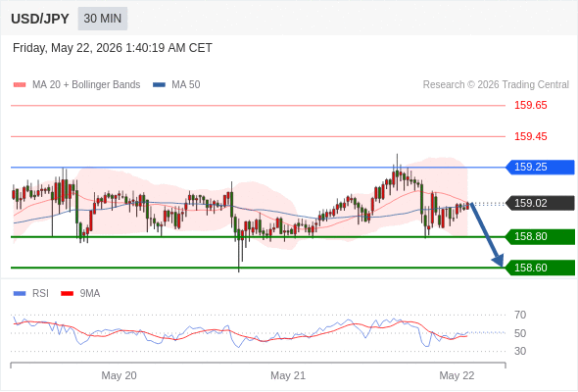Image resolution: width=578 pixels, height=392 pixels.
Task: Click the RSI 30 axis value
Action: (520, 351)
